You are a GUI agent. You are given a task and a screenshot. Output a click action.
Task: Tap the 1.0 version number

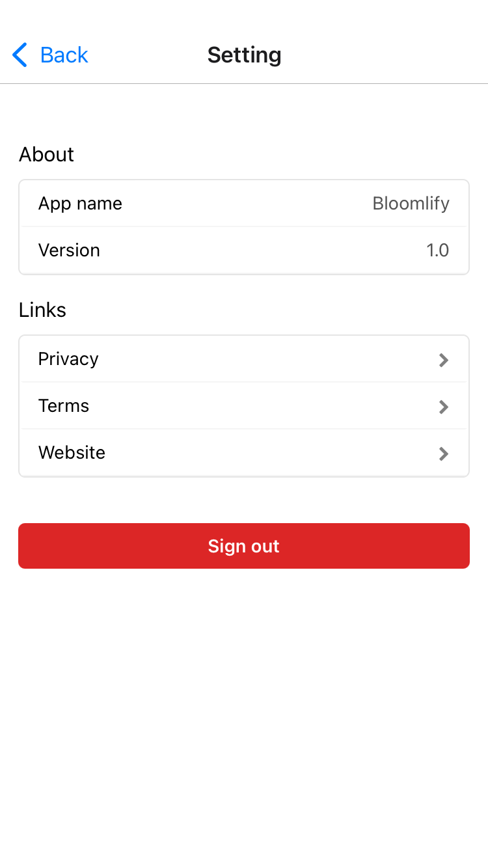(x=438, y=251)
